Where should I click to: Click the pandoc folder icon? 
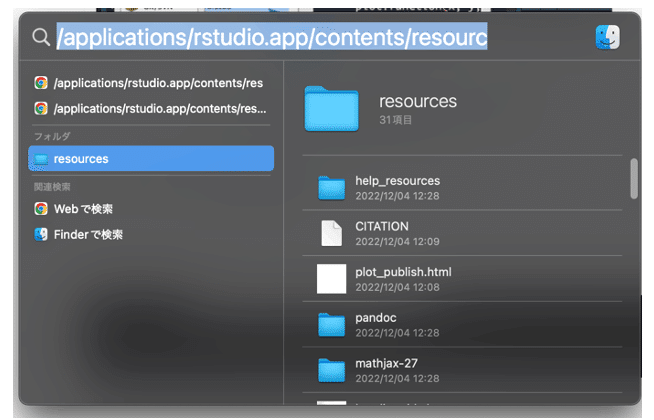tap(332, 324)
